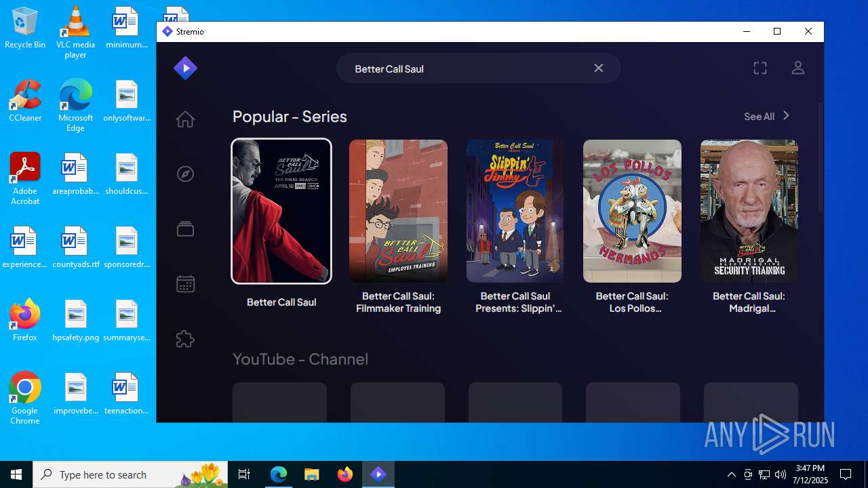Open the Library icon in the sidebar
The image size is (868, 488).
tap(185, 229)
